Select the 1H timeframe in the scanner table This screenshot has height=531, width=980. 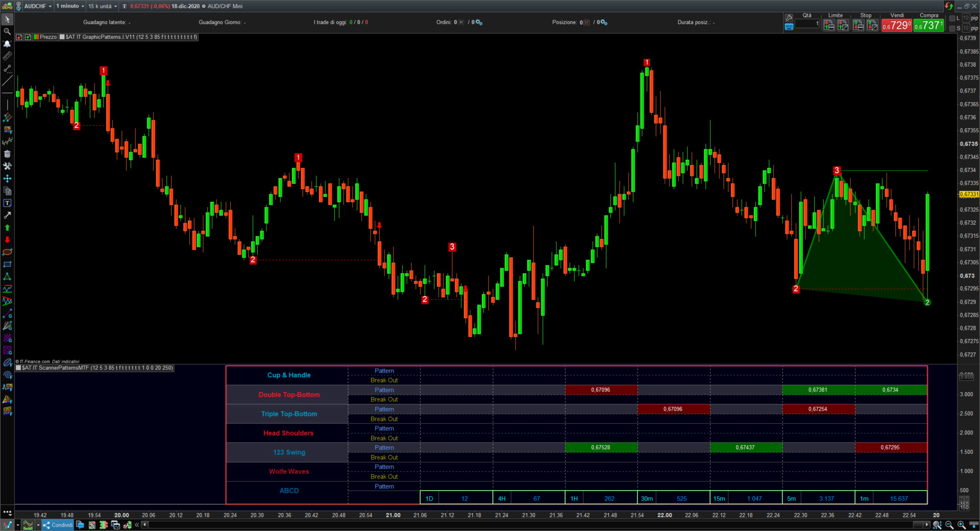(574, 498)
